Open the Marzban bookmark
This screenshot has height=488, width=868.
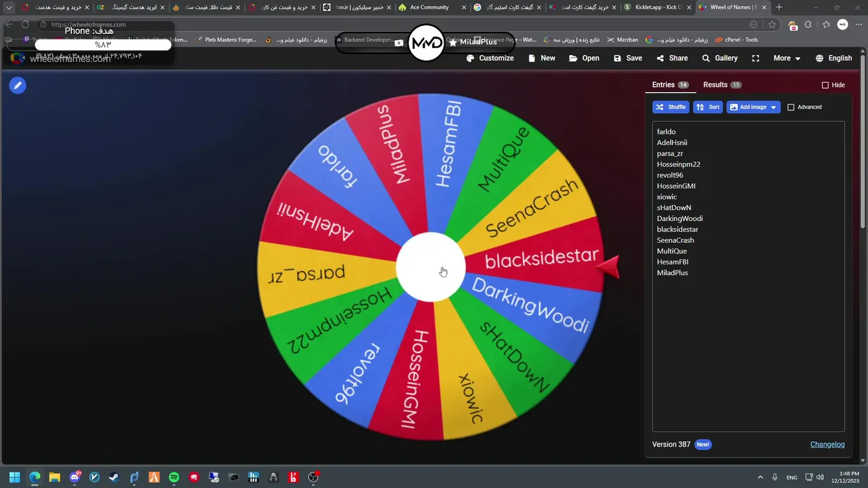622,40
